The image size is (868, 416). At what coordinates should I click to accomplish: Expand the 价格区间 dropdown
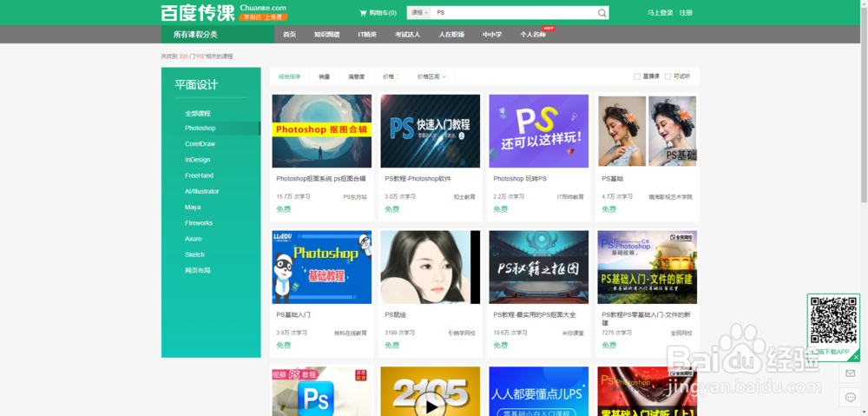(x=431, y=76)
